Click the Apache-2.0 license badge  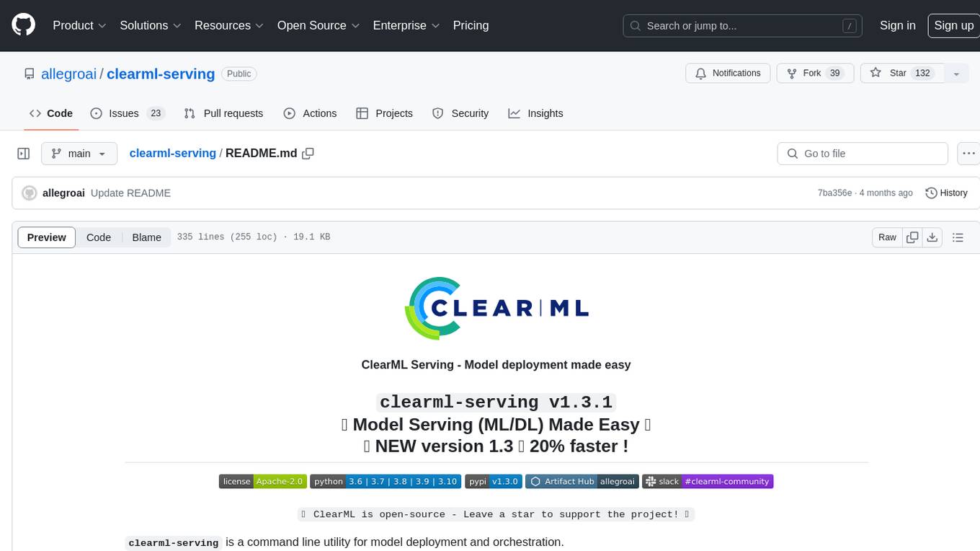pyautogui.click(x=263, y=481)
